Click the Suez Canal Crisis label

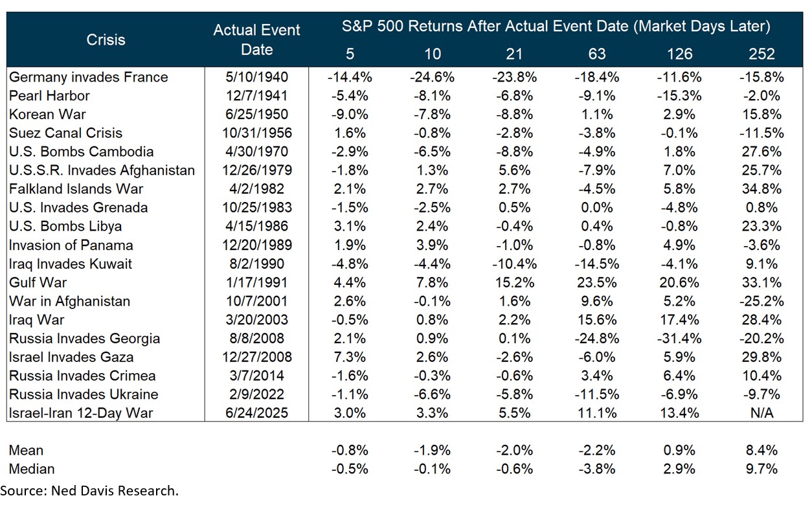[x=66, y=133]
